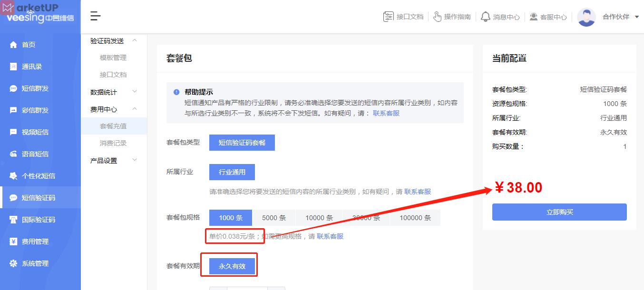Screen dimensions: 644x290
Task: Select the 5000 条 package size
Action: (x=274, y=218)
